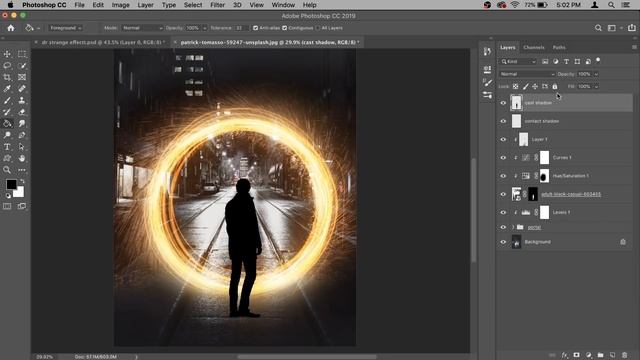Toggle Contiguous checkbox
The width and height of the screenshot is (640, 360).
point(284,28)
